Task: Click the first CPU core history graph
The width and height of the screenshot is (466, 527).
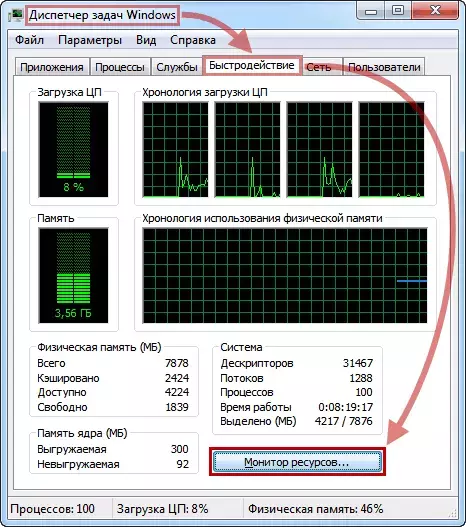Action: (175, 150)
